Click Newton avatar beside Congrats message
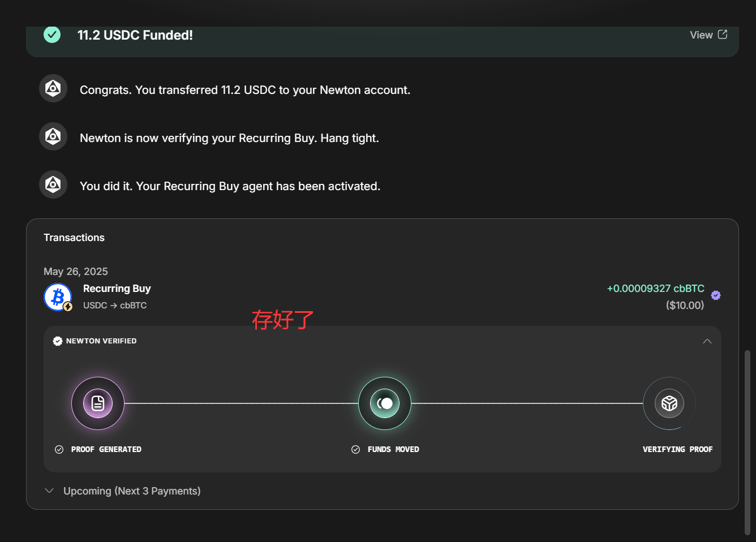This screenshot has height=542, width=756. tap(53, 89)
